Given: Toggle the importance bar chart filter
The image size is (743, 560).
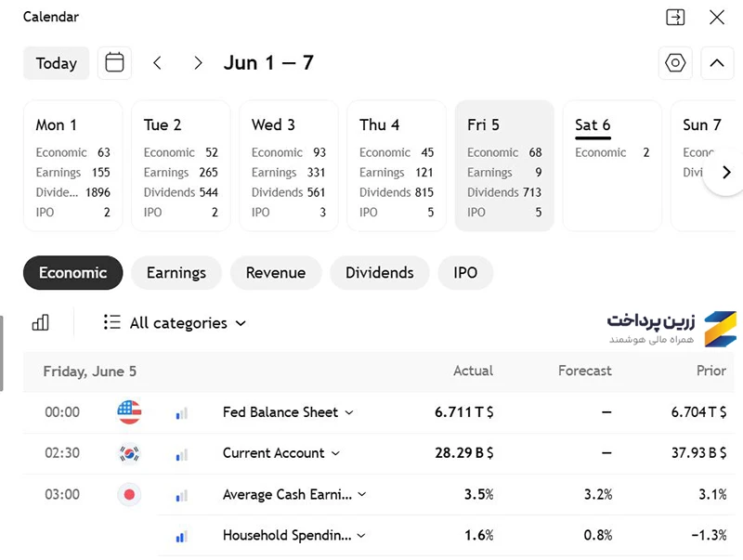Looking at the screenshot, I should [x=40, y=322].
